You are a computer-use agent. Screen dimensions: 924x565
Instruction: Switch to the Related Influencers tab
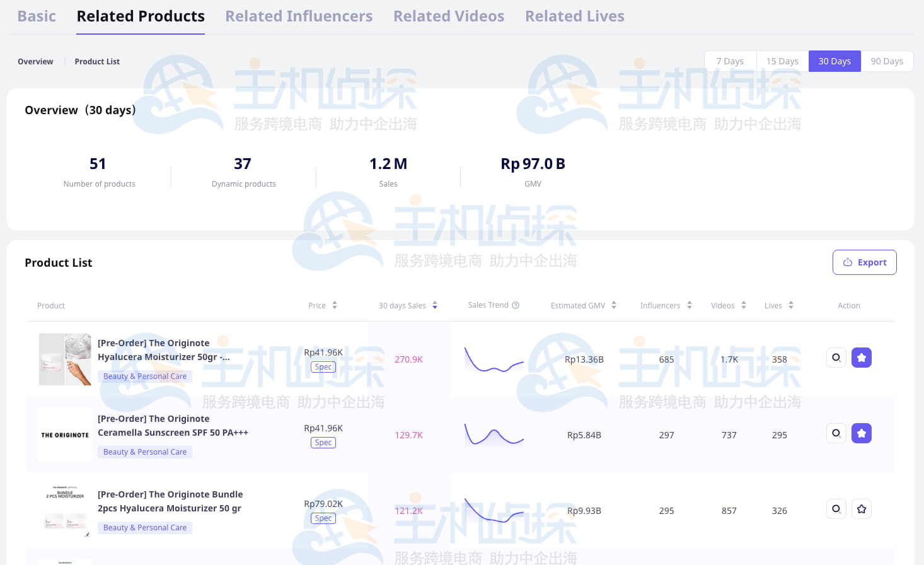tap(299, 16)
